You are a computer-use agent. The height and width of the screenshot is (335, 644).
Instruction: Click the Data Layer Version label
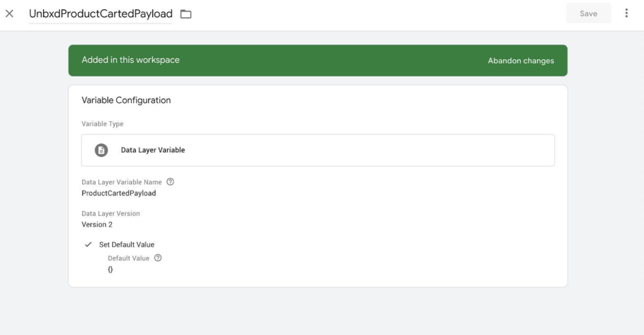pos(111,213)
